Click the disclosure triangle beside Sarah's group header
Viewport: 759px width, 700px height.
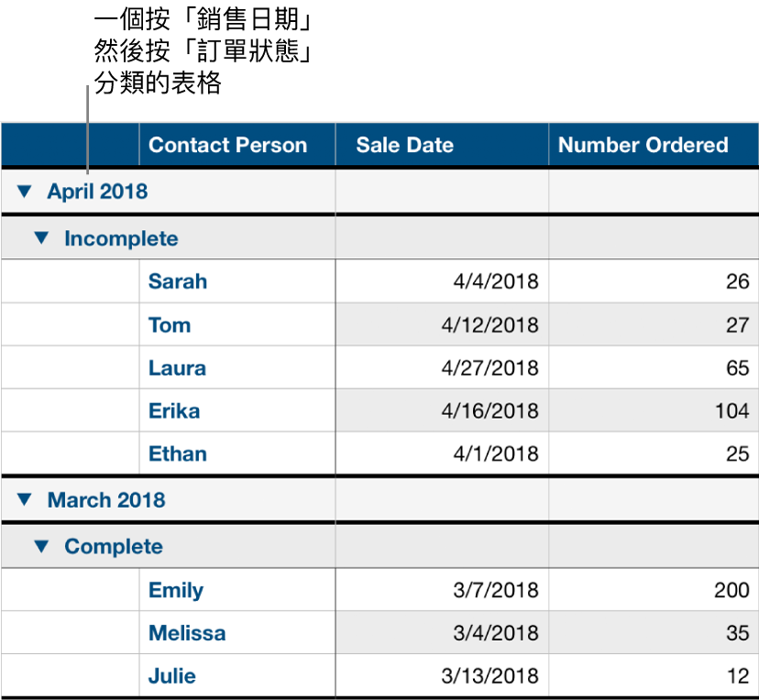(x=39, y=237)
